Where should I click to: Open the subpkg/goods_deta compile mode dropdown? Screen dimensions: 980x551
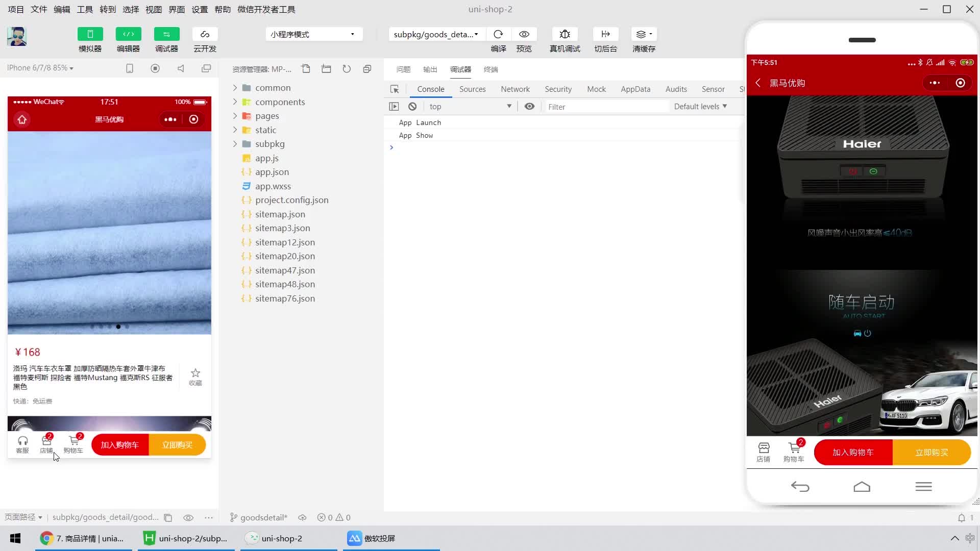[436, 34]
